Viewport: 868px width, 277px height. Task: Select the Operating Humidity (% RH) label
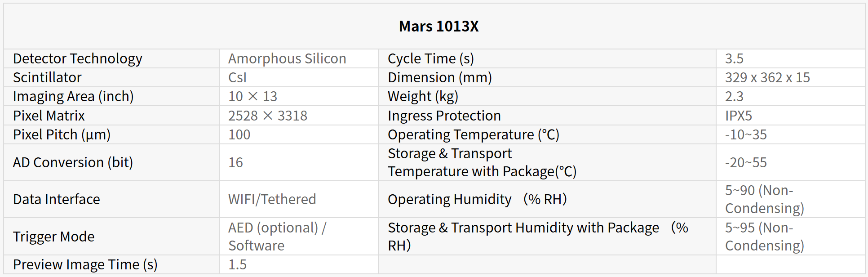tap(477, 199)
